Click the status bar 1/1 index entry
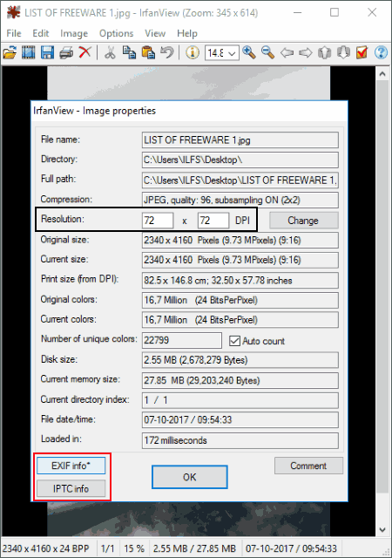Viewport: 392px width, 558px height. [108, 548]
